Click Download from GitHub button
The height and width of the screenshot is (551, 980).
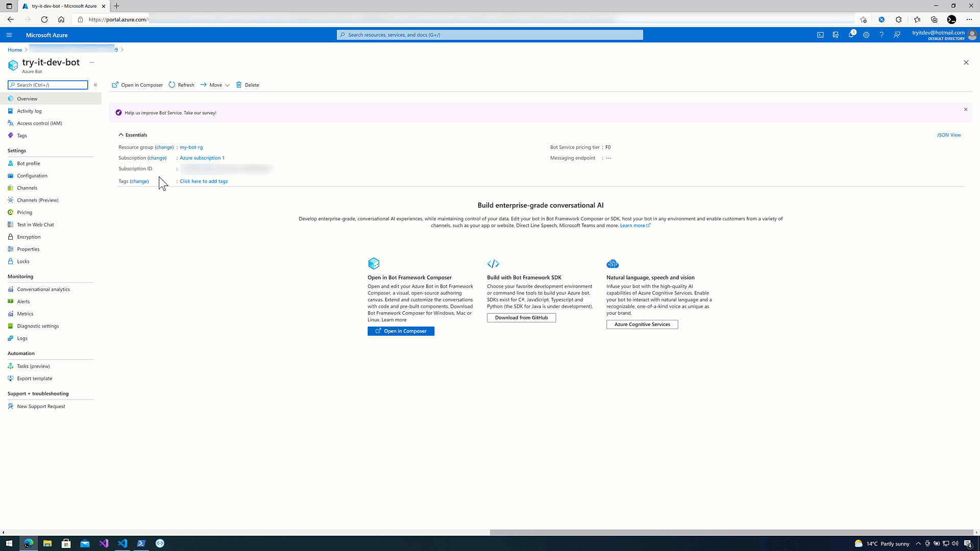pos(521,318)
